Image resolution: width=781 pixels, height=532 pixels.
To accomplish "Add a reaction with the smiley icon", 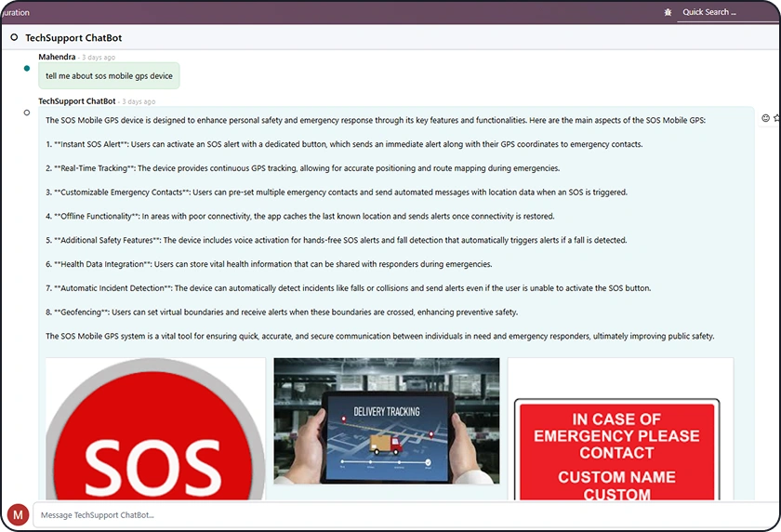I will (x=765, y=118).
